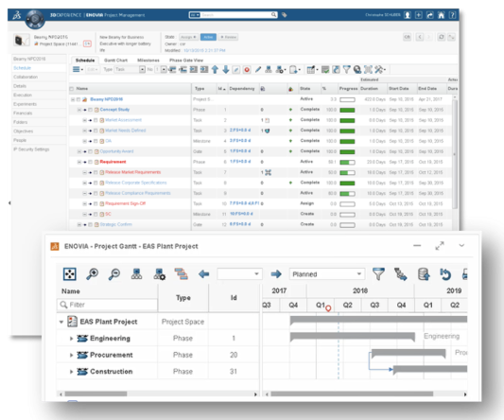Click the pencil edit icon in Schedule toolbar
Screen dimensions: 504x420
(x=258, y=69)
